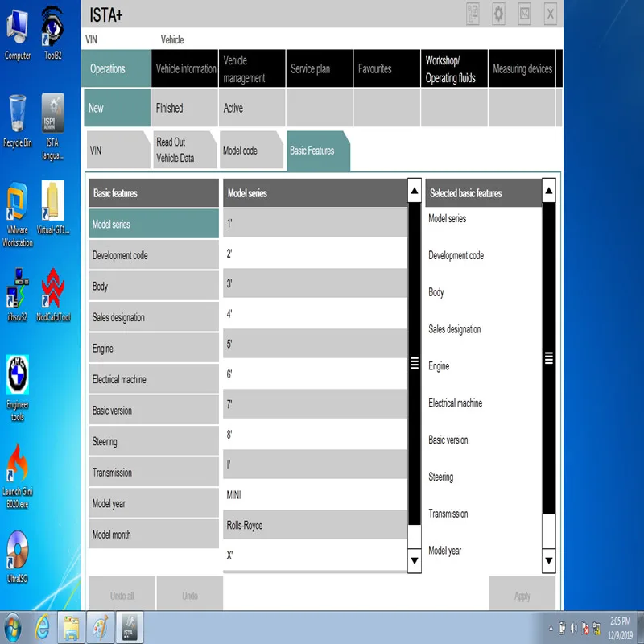The image size is (644, 644).
Task: Open the Computer desktop icon
Action: [x=17, y=35]
